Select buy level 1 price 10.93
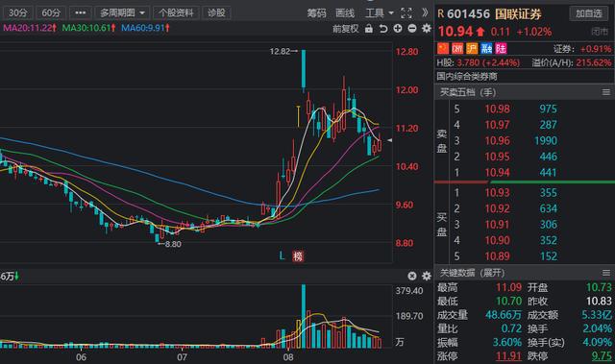Screen dimensions: 615x364 498,193
